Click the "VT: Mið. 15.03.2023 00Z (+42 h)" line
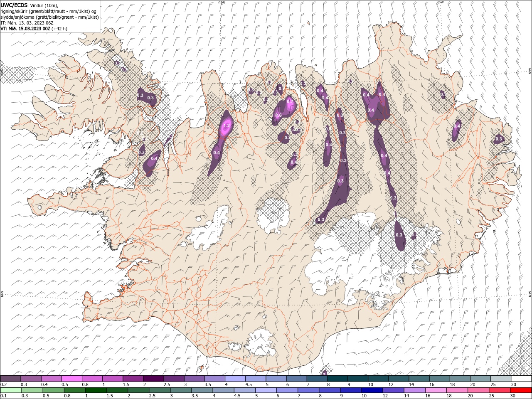532x399 pixels. point(34,29)
